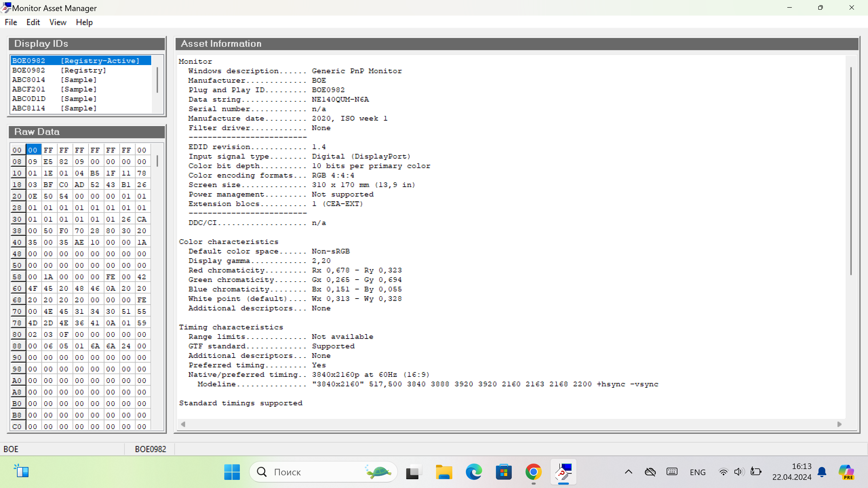Screen dimensions: 868x488
Task: Open the View menu
Action: point(58,22)
